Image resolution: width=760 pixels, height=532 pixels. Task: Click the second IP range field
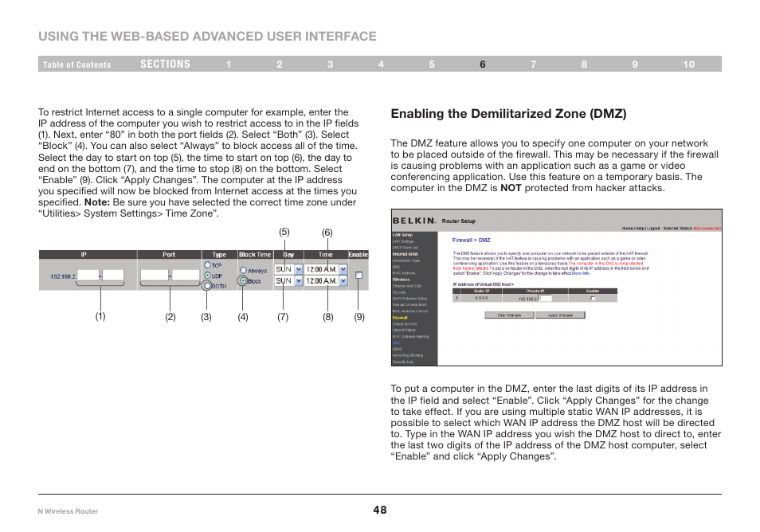(113, 276)
